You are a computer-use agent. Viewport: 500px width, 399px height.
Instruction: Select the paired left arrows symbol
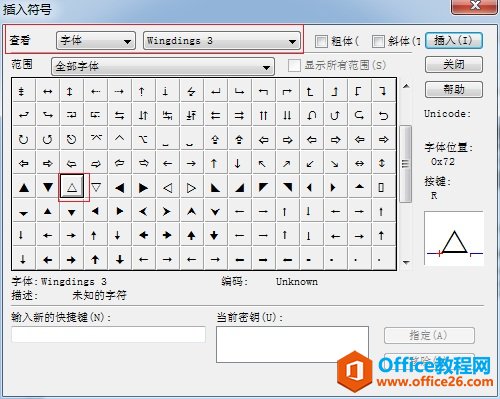(x=215, y=115)
